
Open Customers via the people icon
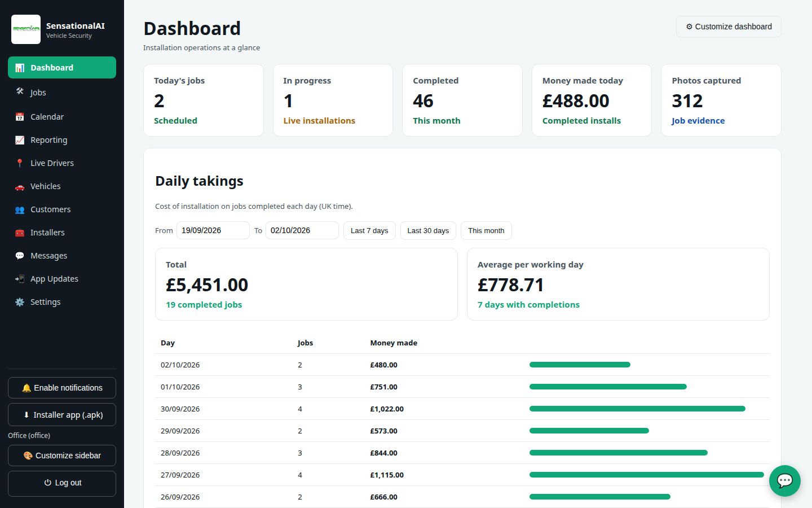click(x=20, y=209)
